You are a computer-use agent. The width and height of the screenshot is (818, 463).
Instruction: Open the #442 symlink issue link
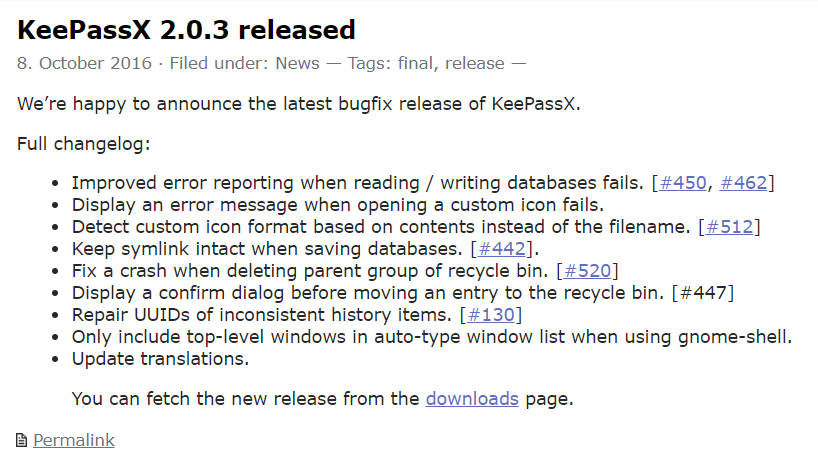click(501, 249)
